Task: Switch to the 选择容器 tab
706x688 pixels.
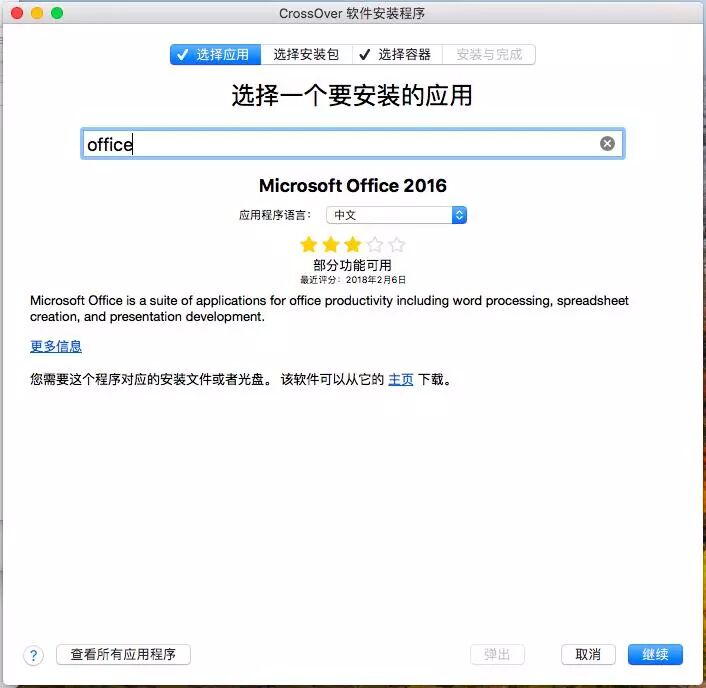Action: pos(397,54)
